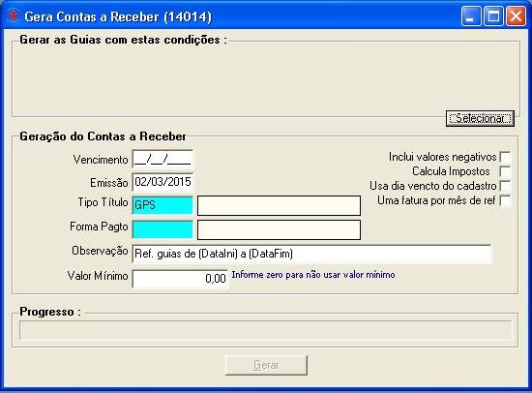532x393 pixels.
Task: Focus the Valor Mínimo amount field
Action: click(x=180, y=279)
